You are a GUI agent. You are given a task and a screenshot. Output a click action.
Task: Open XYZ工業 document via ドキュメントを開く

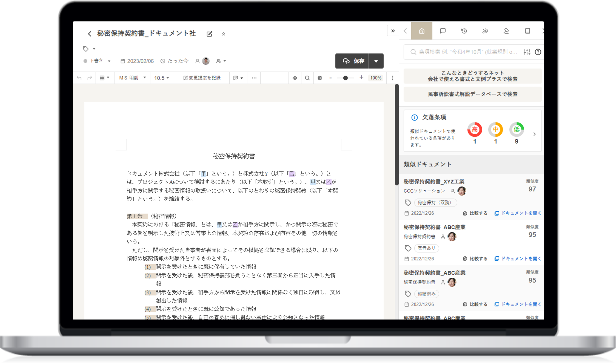click(518, 213)
